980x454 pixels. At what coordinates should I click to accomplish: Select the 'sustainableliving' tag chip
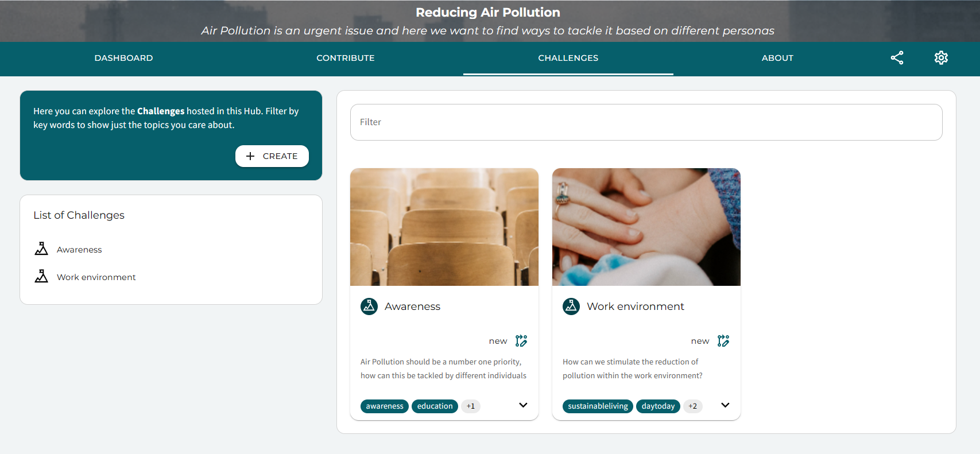point(598,406)
